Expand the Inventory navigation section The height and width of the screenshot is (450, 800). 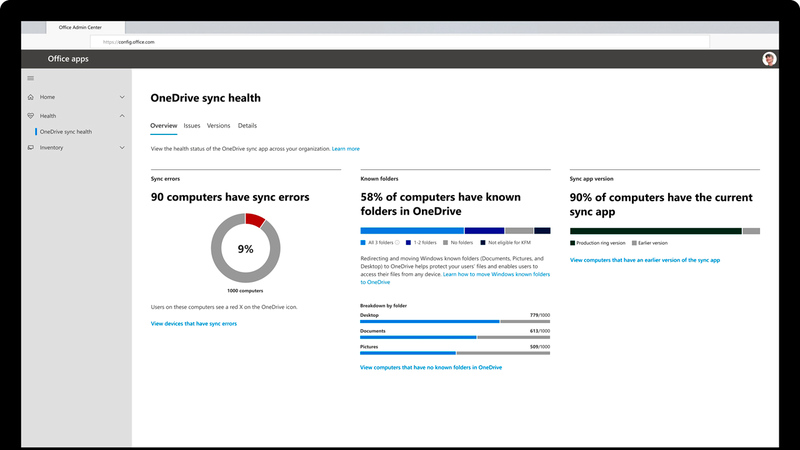coord(122,148)
